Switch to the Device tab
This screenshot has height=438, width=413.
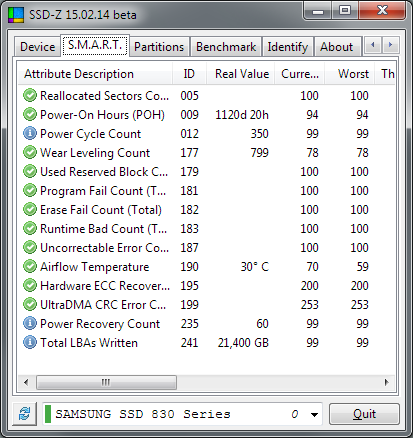pos(38,47)
